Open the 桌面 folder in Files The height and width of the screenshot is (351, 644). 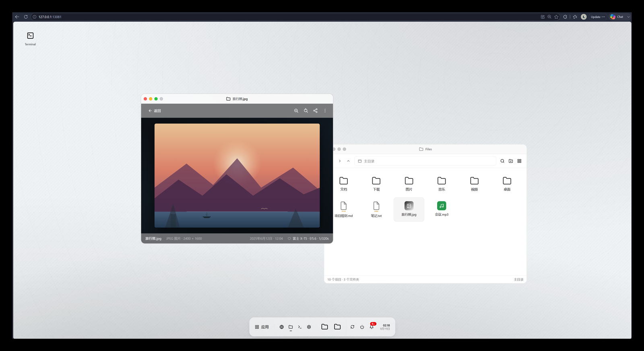(x=507, y=184)
